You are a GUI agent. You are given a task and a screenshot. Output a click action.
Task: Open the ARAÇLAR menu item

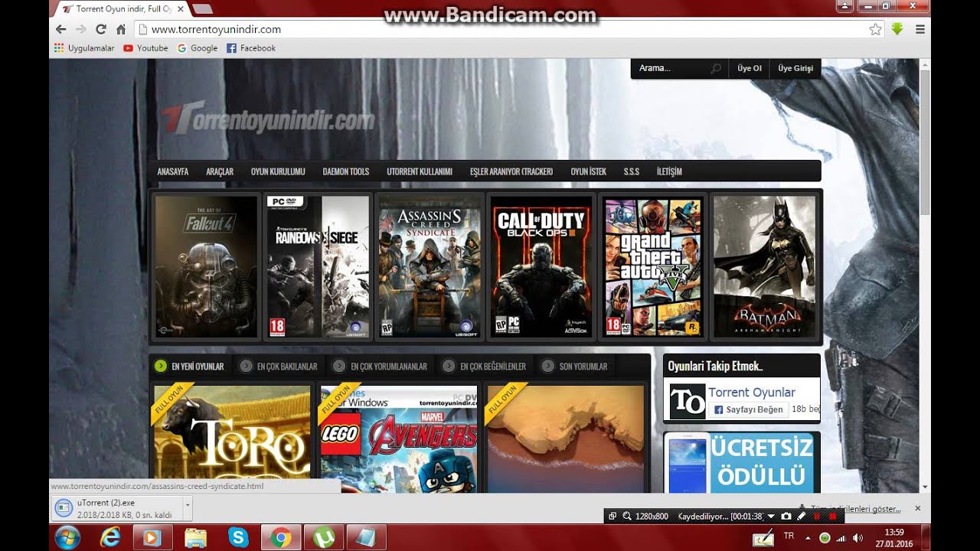click(x=220, y=171)
